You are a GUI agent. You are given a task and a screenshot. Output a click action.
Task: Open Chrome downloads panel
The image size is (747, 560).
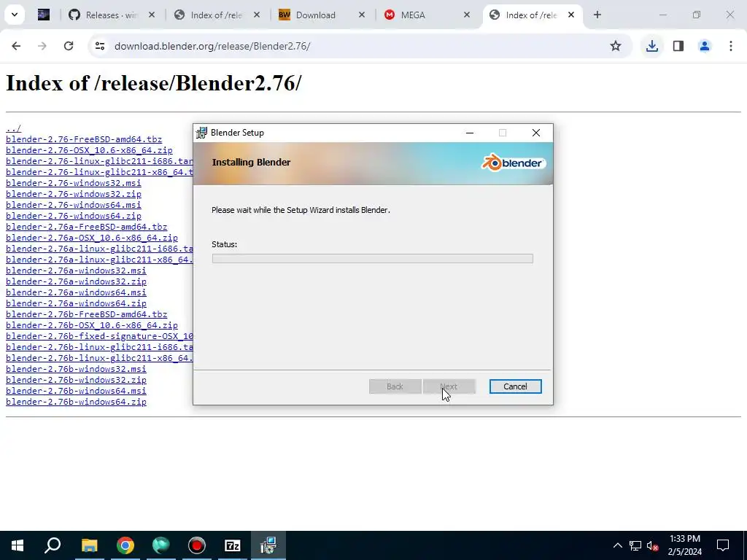651,46
